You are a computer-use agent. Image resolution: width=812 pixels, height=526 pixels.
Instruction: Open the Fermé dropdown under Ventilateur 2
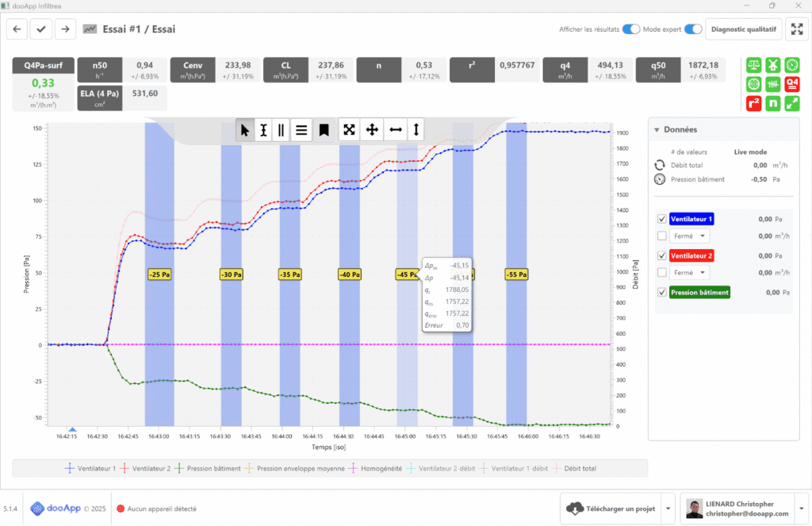tap(690, 272)
